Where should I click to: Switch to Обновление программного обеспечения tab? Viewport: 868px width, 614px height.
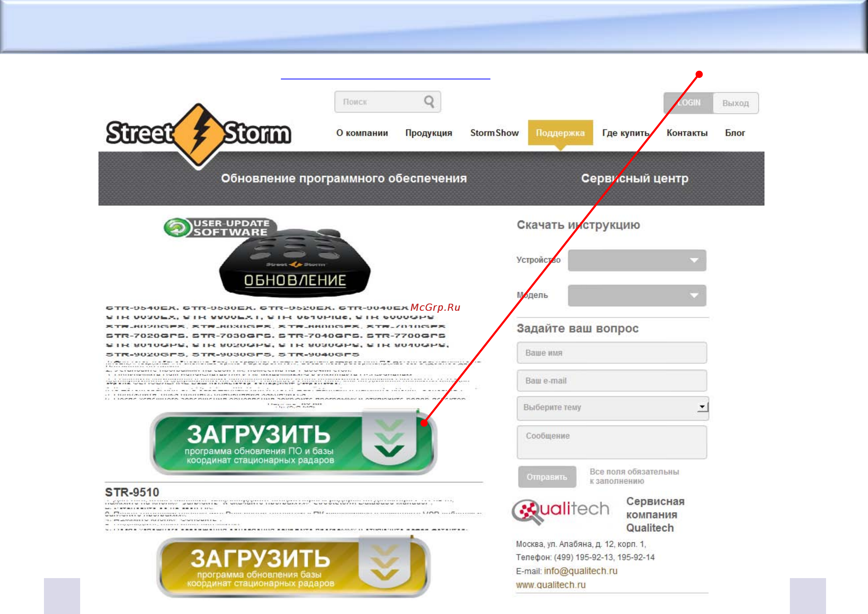344,178
